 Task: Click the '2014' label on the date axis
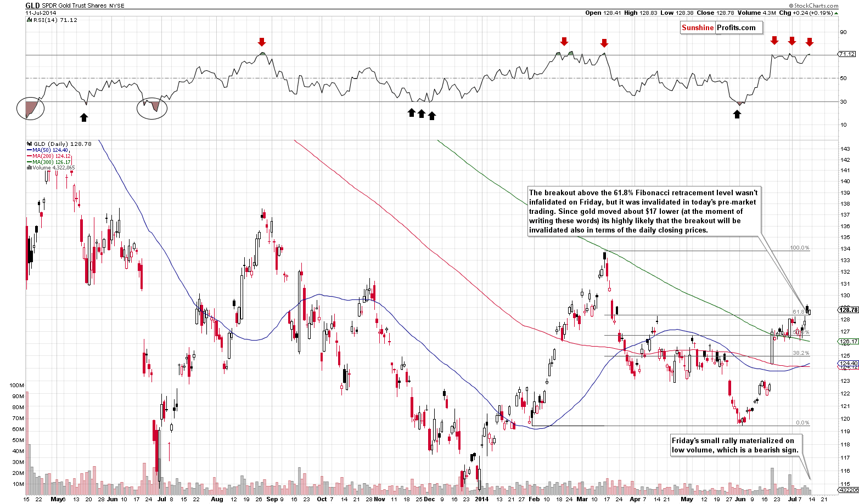pos(482,499)
